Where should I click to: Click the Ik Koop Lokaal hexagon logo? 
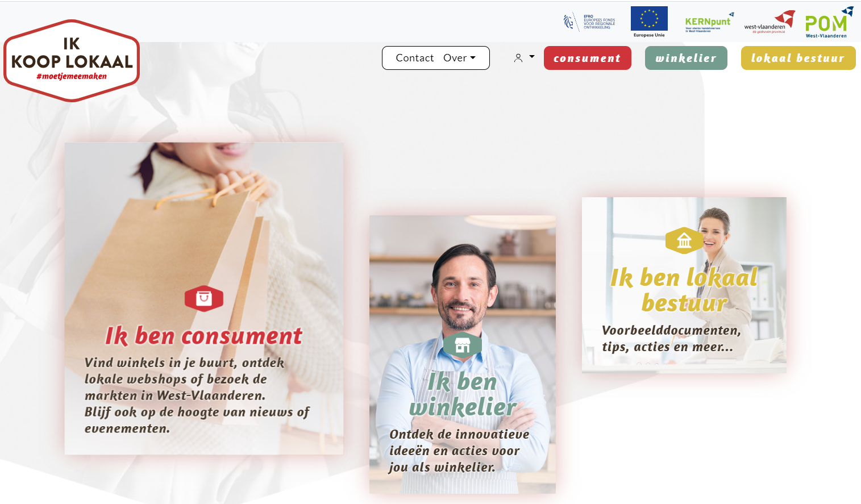(x=72, y=61)
